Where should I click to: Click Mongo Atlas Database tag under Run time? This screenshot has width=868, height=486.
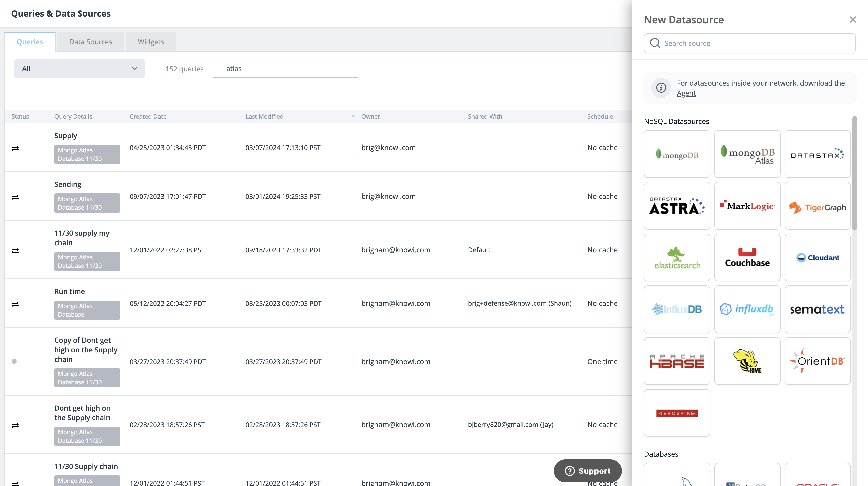87,310
